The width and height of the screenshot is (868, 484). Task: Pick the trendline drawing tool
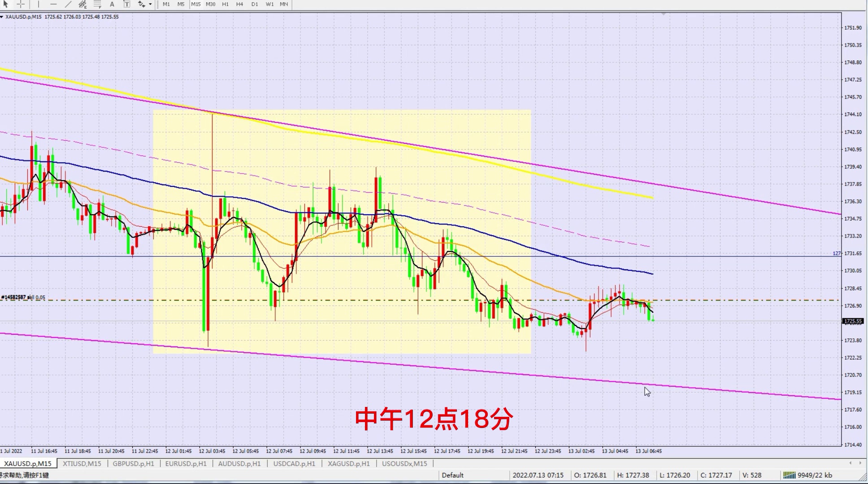pos(68,4)
